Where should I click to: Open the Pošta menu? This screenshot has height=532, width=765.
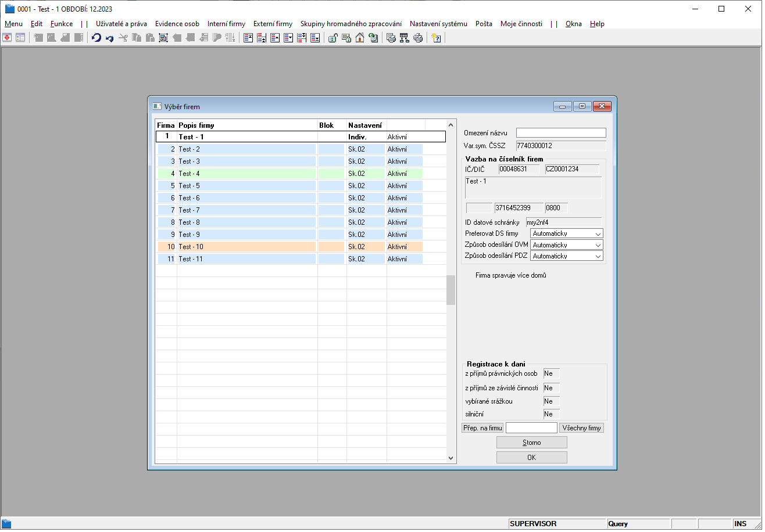tap(484, 24)
